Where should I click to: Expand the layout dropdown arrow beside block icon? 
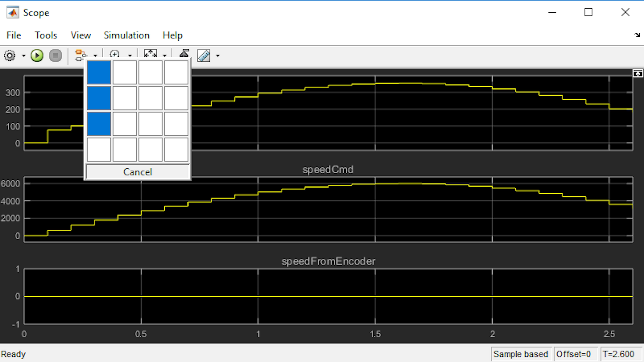tap(95, 56)
